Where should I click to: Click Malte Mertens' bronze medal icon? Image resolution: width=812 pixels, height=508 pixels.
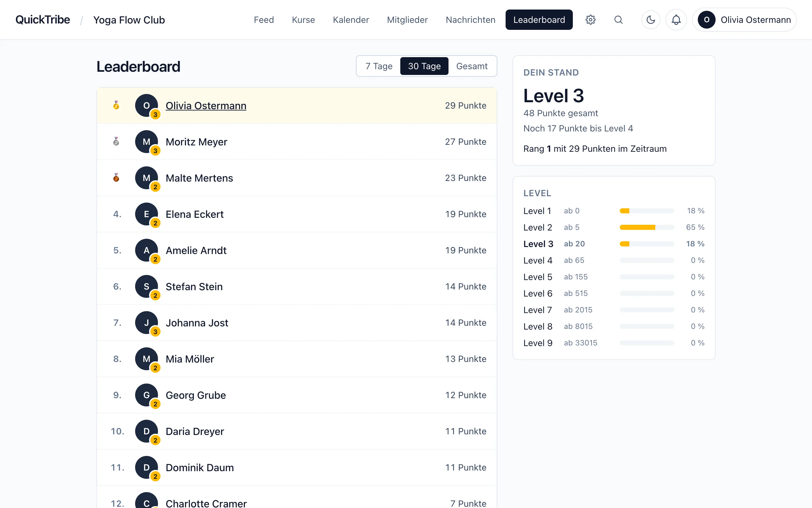(116, 178)
